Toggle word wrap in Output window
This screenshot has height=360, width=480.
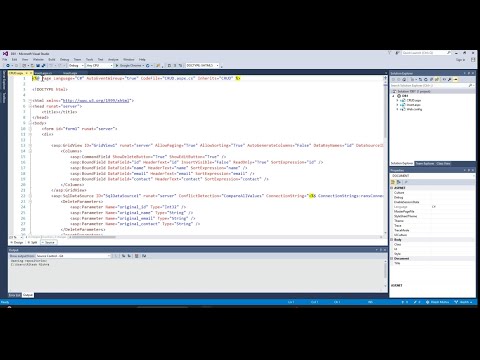coord(144,256)
